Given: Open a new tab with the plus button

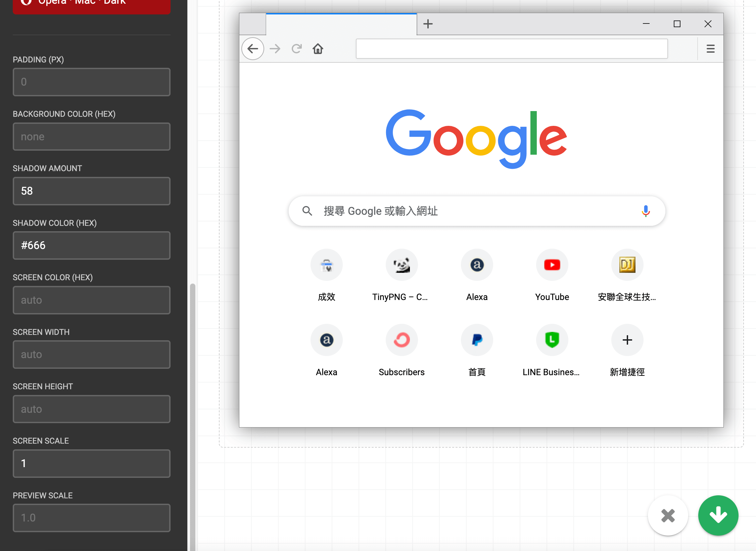Looking at the screenshot, I should (427, 24).
